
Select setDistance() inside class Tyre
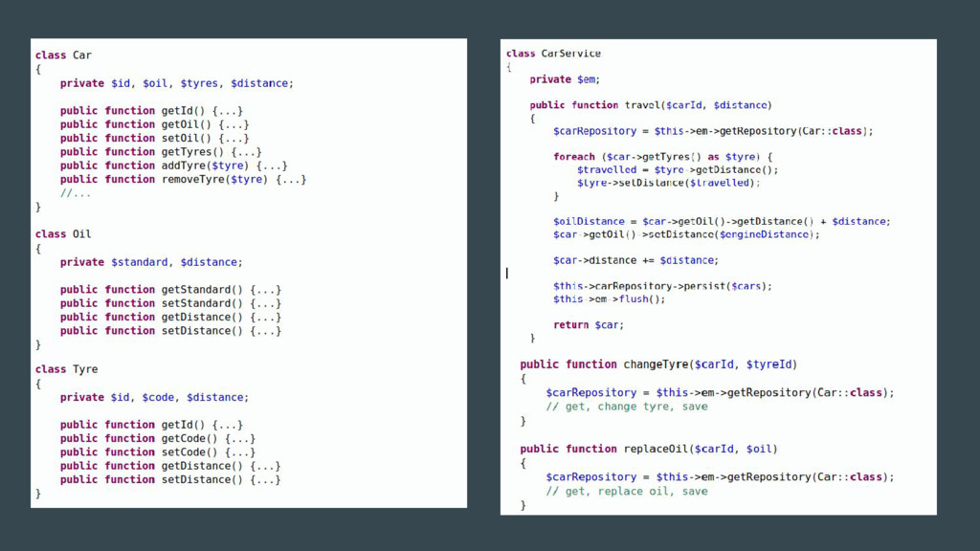170,480
